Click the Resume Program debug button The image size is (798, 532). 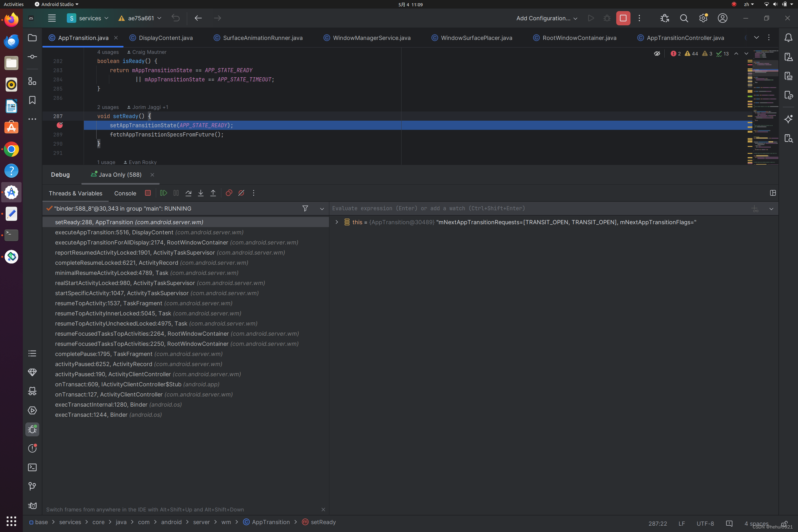163,193
